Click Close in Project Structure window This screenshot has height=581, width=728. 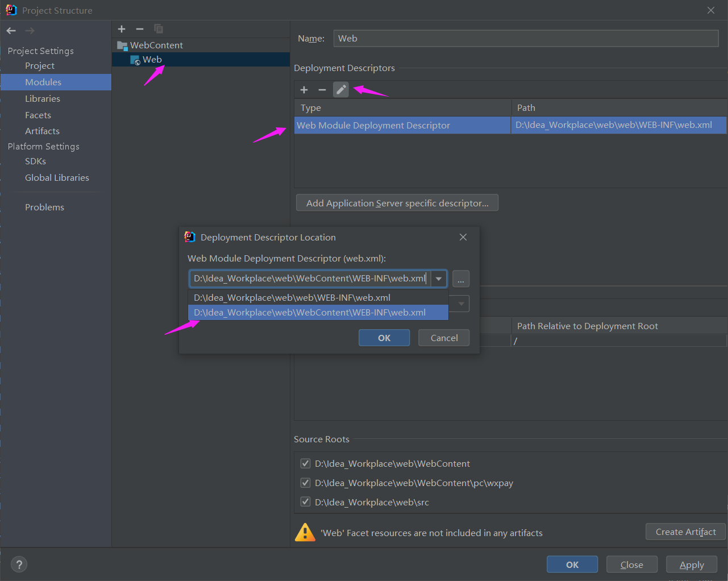pos(632,565)
